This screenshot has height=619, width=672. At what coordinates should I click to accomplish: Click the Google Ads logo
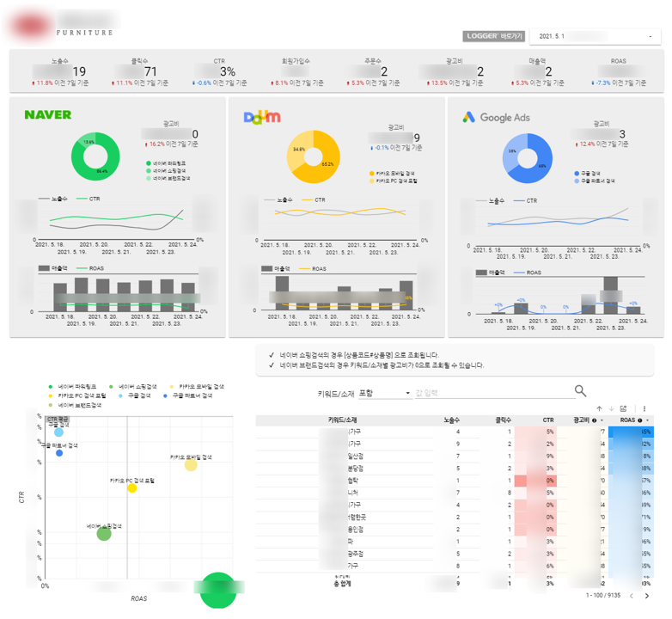point(497,117)
